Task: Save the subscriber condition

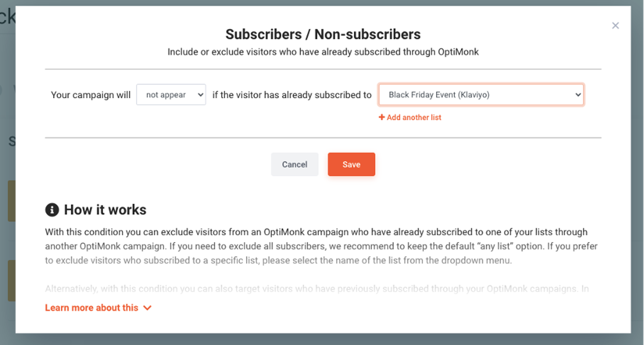Action: [x=351, y=164]
